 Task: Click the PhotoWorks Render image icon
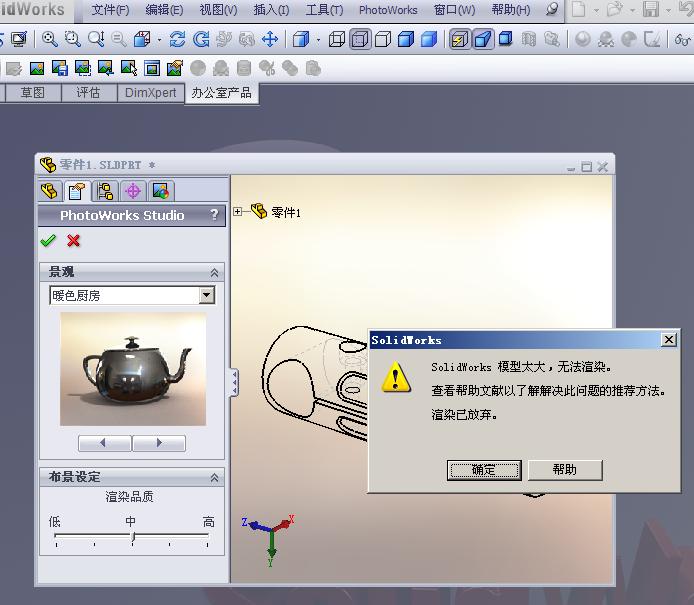click(37, 68)
